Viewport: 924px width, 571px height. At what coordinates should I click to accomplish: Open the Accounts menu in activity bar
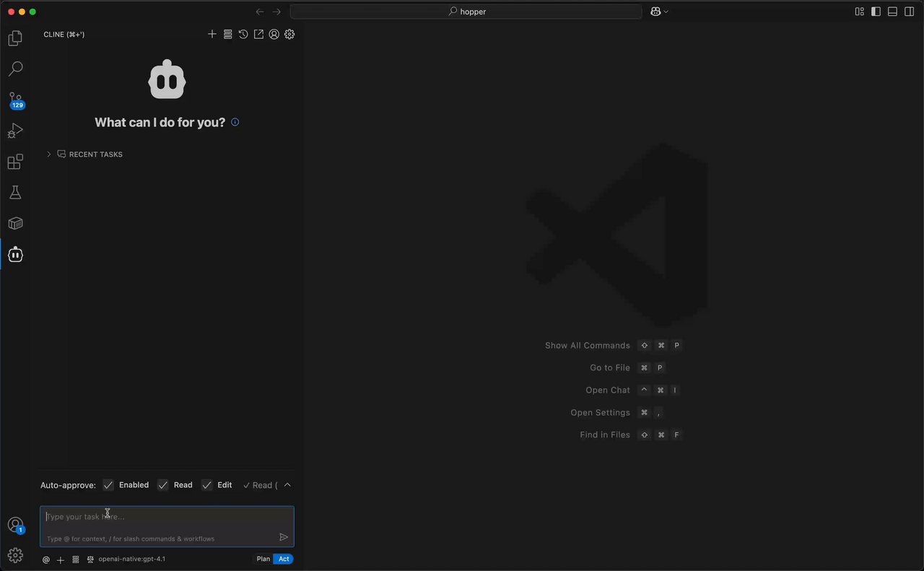(15, 525)
